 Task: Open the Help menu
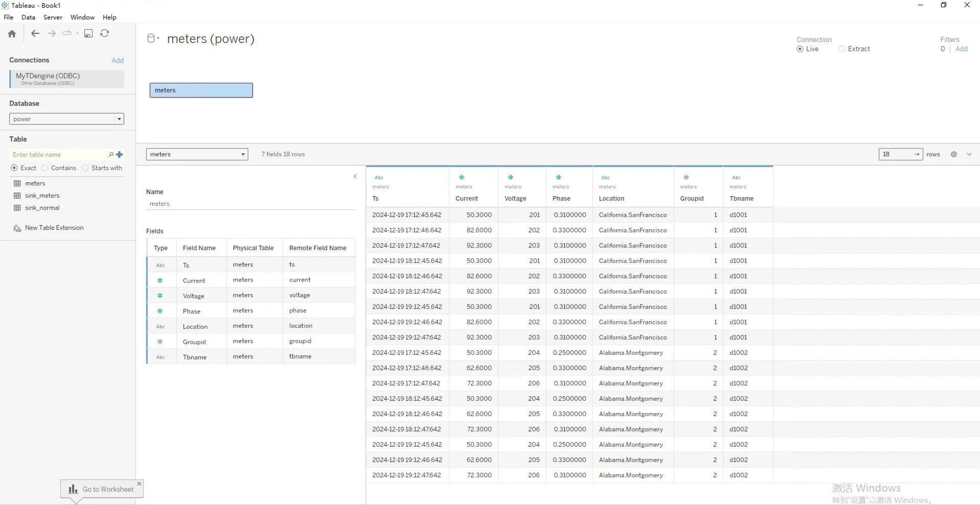point(110,17)
